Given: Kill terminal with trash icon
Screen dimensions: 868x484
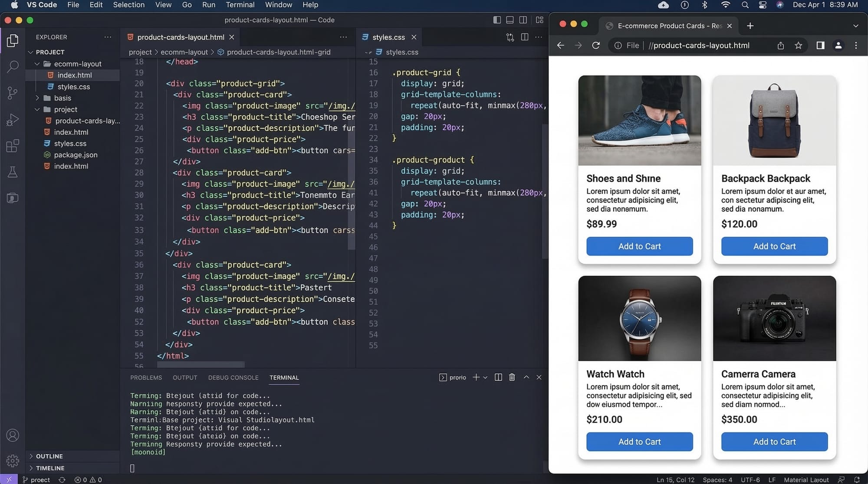Looking at the screenshot, I should [x=512, y=377].
